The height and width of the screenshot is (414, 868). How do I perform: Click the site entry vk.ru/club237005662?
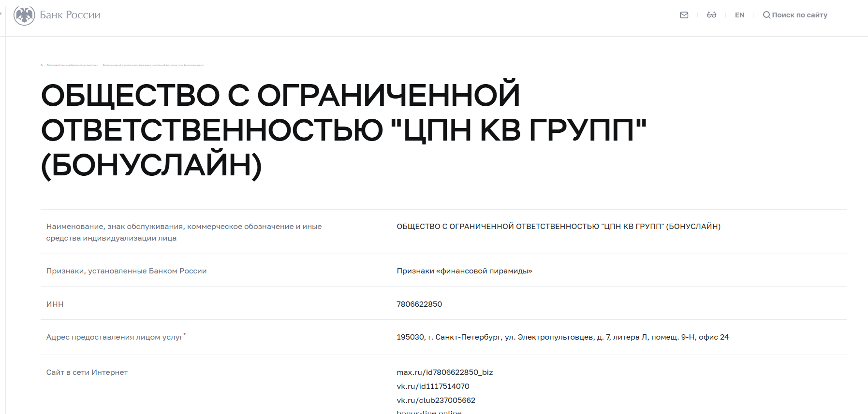pos(436,400)
